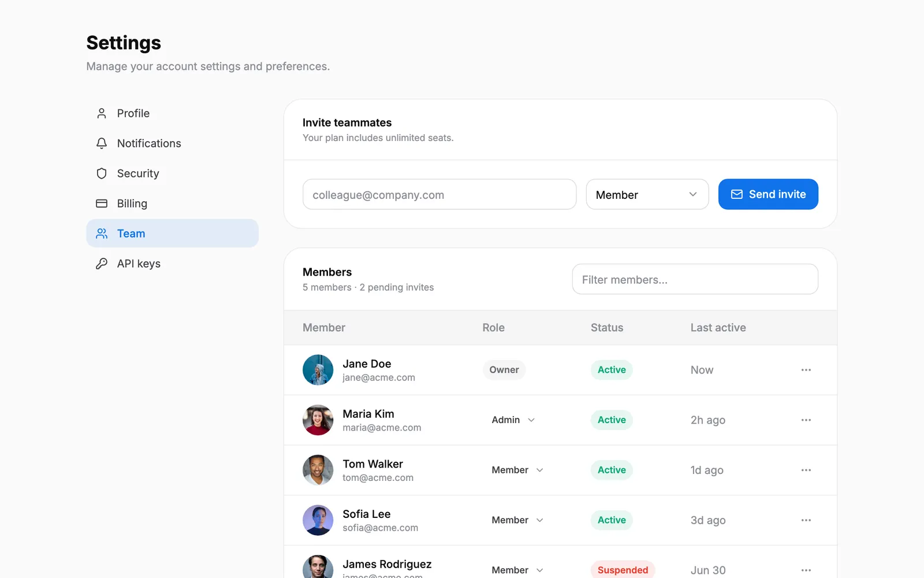Click the '3d ago' last active value
The height and width of the screenshot is (578, 924).
coord(708,520)
